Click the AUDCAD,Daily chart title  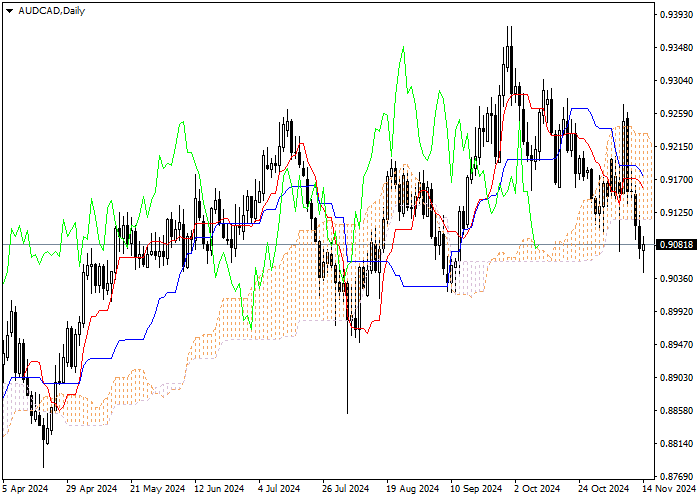point(51,11)
